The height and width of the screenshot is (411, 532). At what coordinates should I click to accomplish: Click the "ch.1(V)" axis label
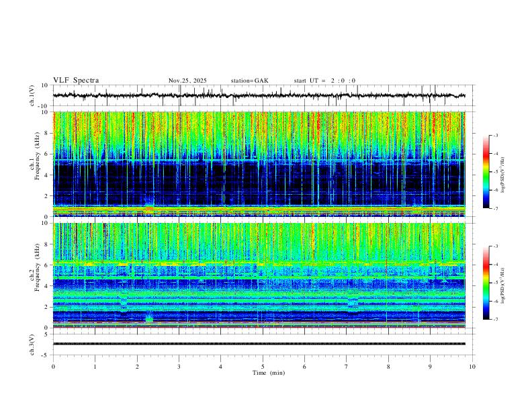32,95
